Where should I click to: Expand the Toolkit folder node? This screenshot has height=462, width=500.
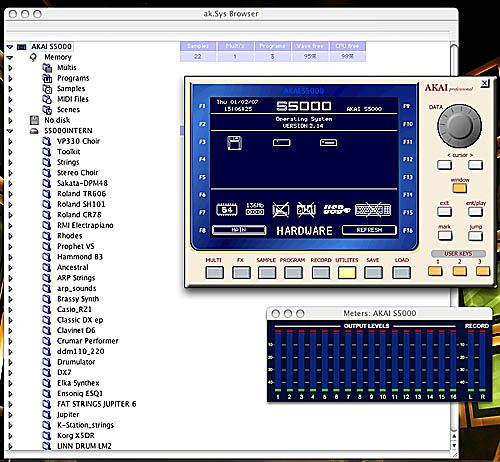click(10, 152)
